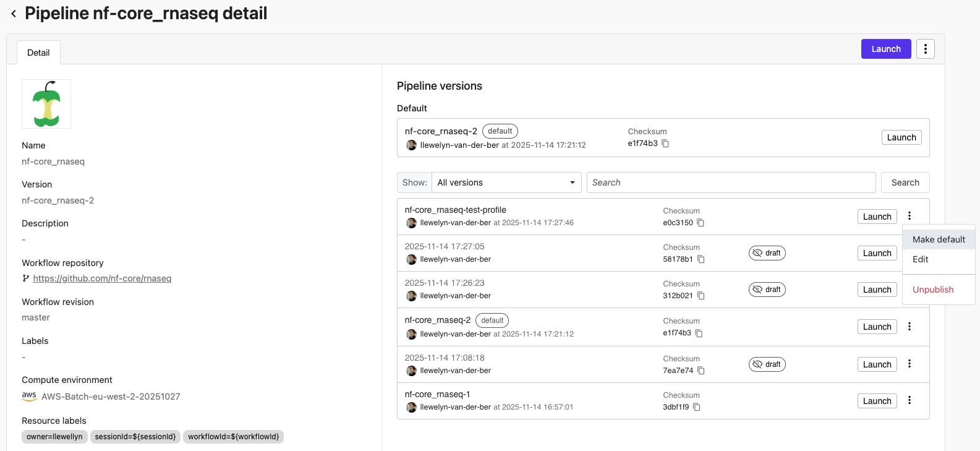The image size is (980, 451).
Task: Open options menu for the 17:08:18 draft
Action: pos(909,364)
